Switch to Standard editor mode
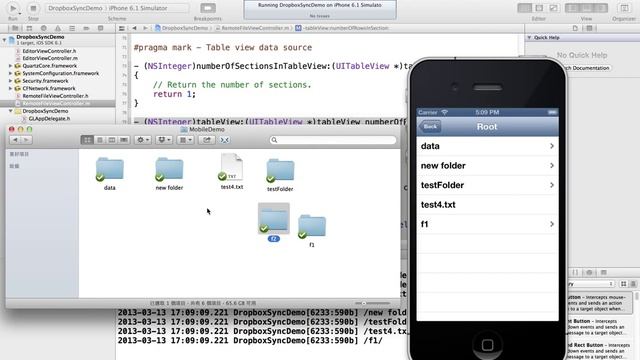The width and height of the screenshot is (640, 360). (x=524, y=8)
